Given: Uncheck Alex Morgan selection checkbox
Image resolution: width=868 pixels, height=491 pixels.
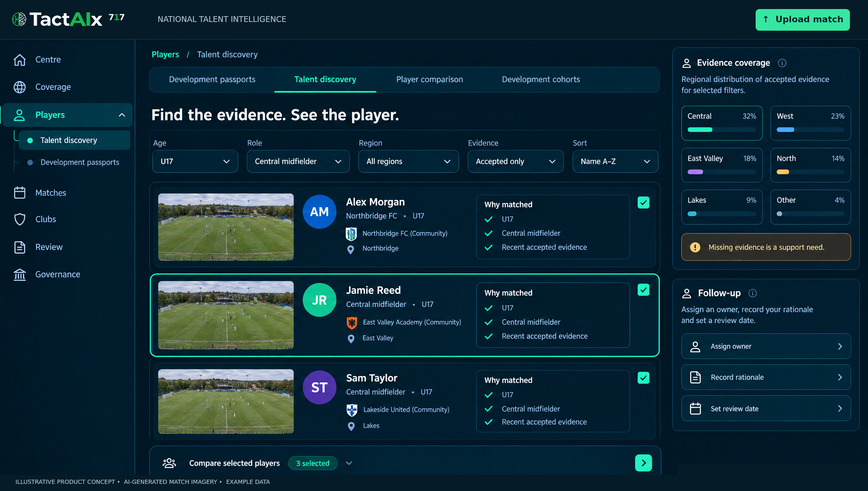Looking at the screenshot, I should [643, 203].
